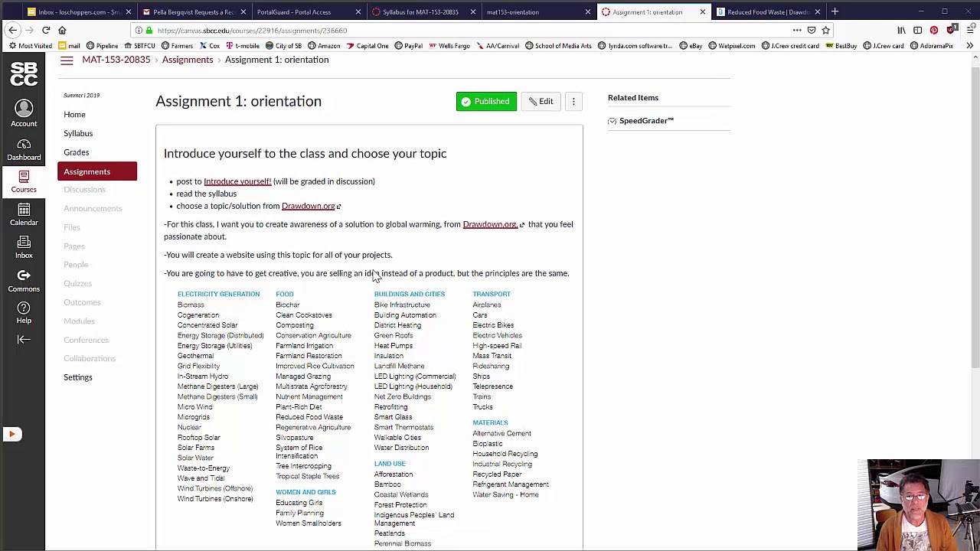
Task: Open the Account icon in Canvas sidebar
Action: click(24, 112)
